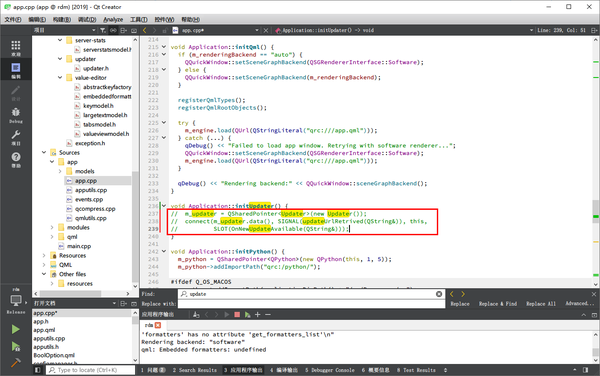This screenshot has width=600, height=376.
Task: Collapse the value-editor folder
Action: pyautogui.click(x=60, y=78)
